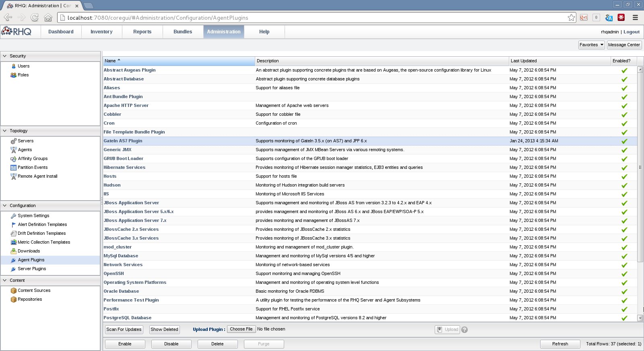Click the Remote Agent Install icon
Screen dimensions: 644x351
14,176
